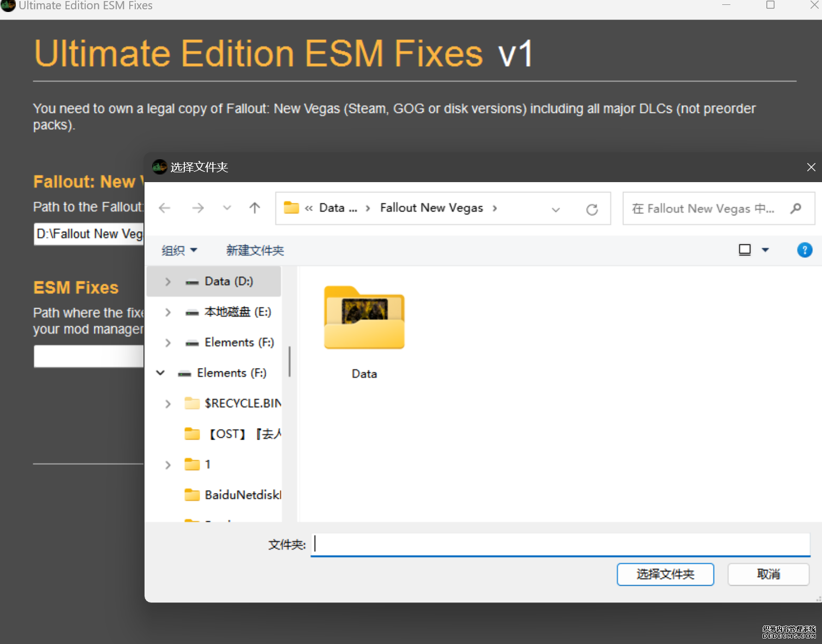Click 新建文件夹 to create folder
This screenshot has width=822, height=644.
(x=255, y=250)
